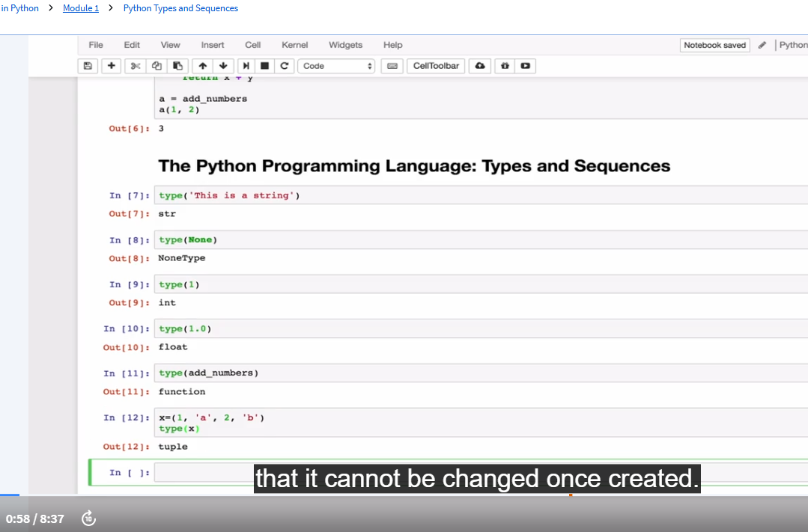Click the pencil edit icon near Notebook saved
The image size is (808, 532).
pos(762,46)
